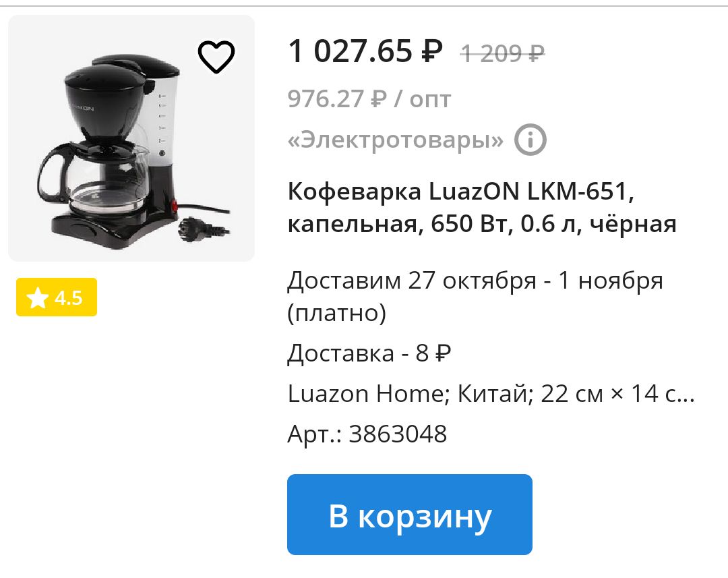
Task: Click the crossed-out old price 1 209 ₽
Action: (503, 54)
